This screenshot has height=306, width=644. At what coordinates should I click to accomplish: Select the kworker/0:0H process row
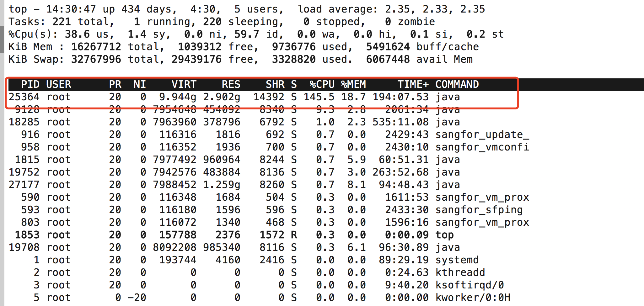(220, 297)
